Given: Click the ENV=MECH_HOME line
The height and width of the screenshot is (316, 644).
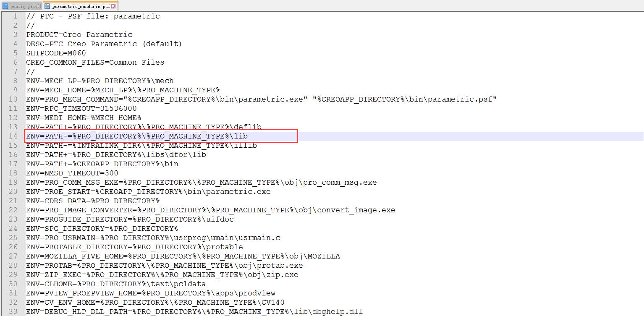Looking at the screenshot, I should (x=123, y=90).
